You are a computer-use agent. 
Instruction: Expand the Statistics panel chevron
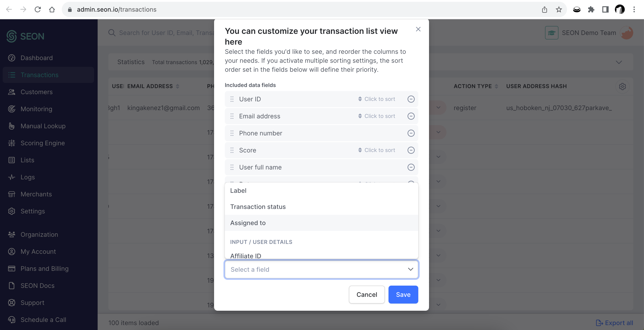pyautogui.click(x=619, y=62)
